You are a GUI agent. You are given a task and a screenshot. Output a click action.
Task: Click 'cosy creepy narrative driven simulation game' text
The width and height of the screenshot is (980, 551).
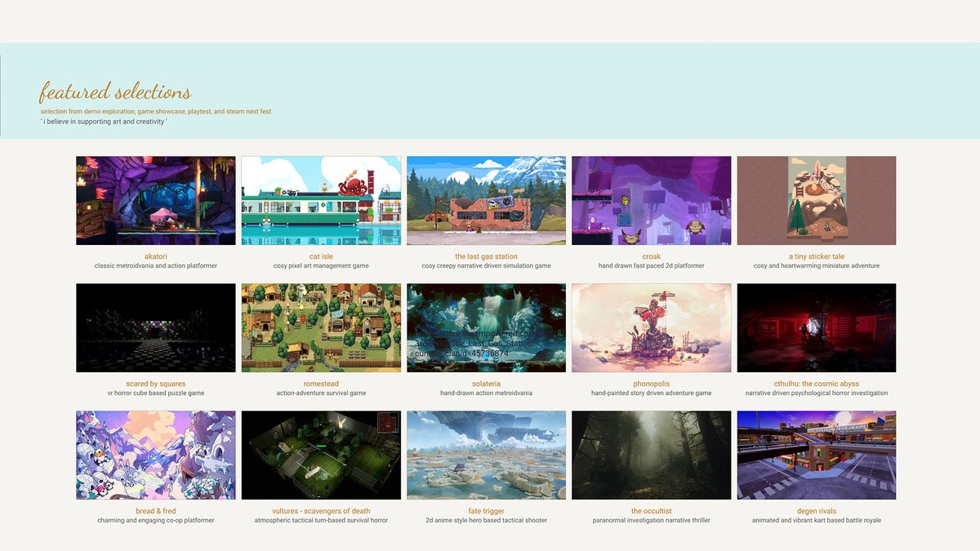[x=486, y=266]
